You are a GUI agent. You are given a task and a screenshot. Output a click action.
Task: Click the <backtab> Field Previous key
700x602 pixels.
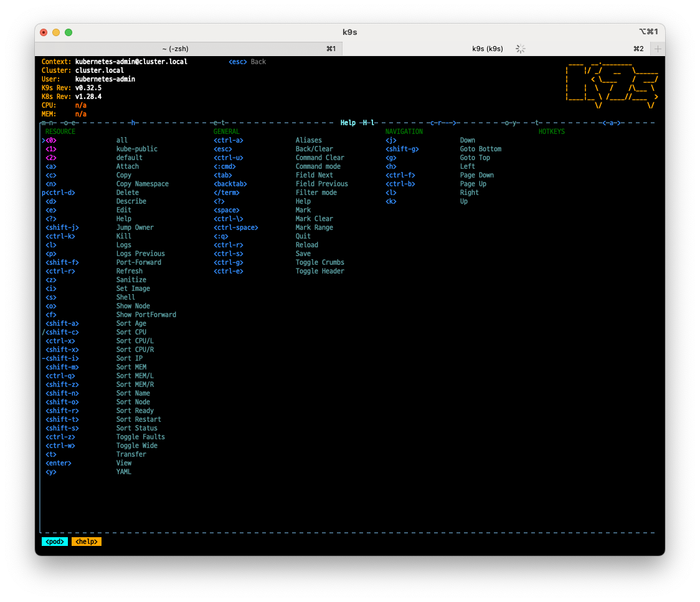tap(230, 184)
